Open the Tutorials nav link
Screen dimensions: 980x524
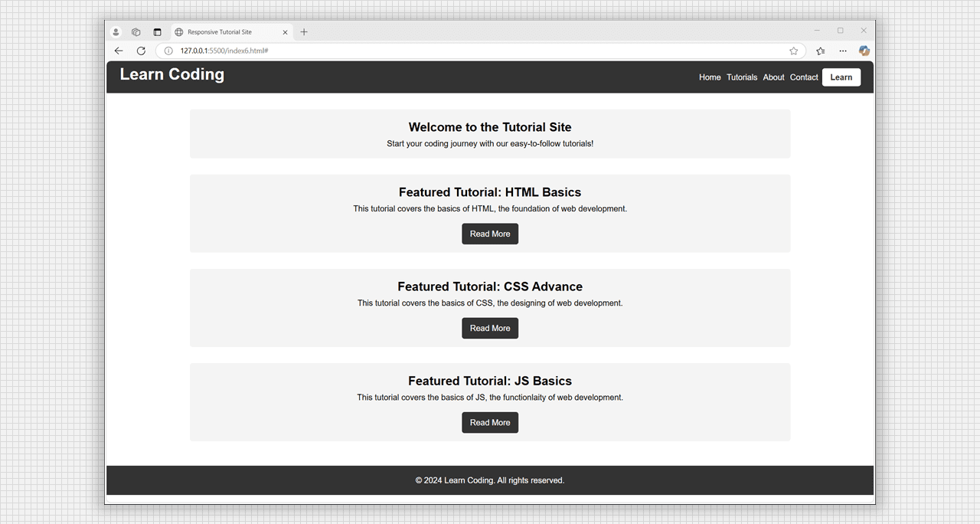[x=742, y=77]
